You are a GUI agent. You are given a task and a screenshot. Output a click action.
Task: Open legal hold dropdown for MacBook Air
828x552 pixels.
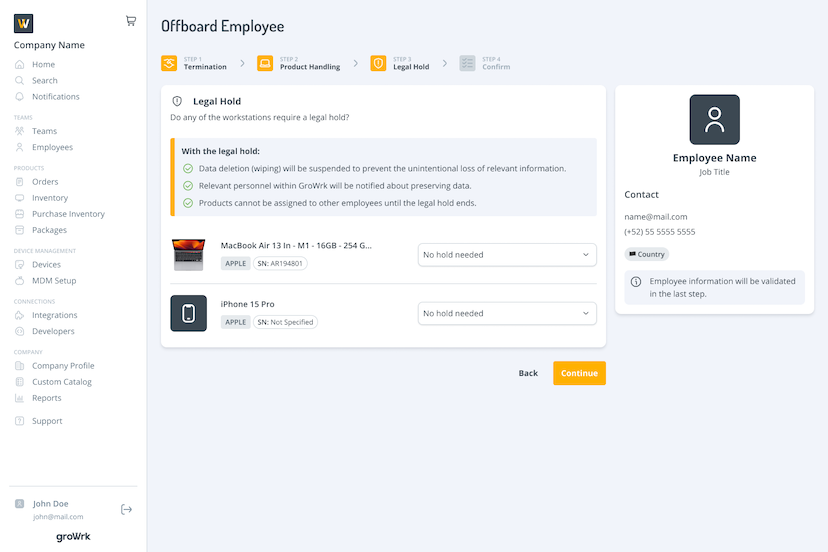(x=506, y=255)
